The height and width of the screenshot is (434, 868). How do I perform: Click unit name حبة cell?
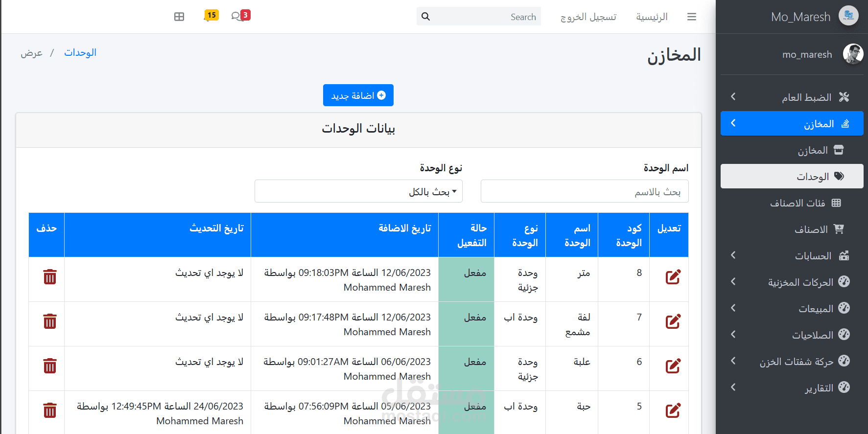[x=572, y=412]
